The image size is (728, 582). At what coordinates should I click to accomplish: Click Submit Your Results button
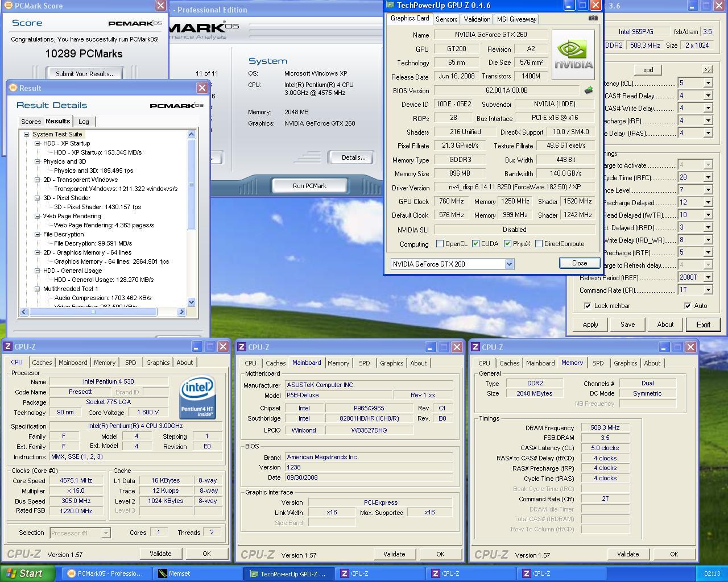(x=85, y=73)
